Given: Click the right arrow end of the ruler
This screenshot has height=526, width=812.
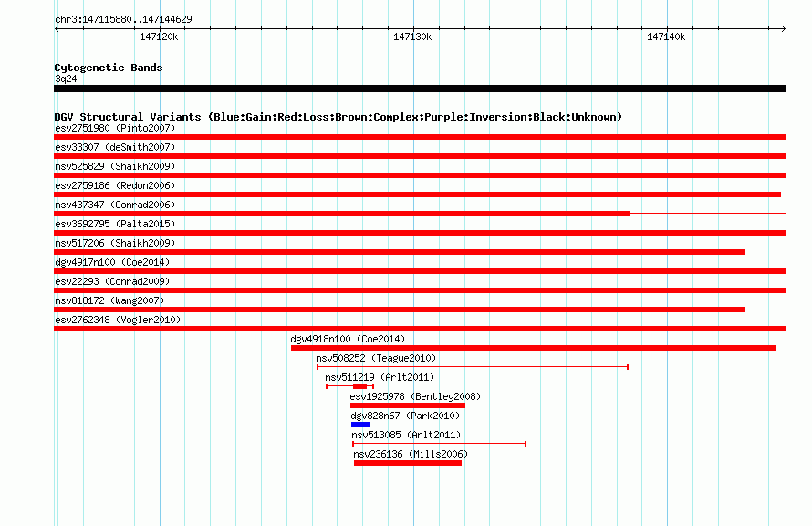Looking at the screenshot, I should [784, 28].
